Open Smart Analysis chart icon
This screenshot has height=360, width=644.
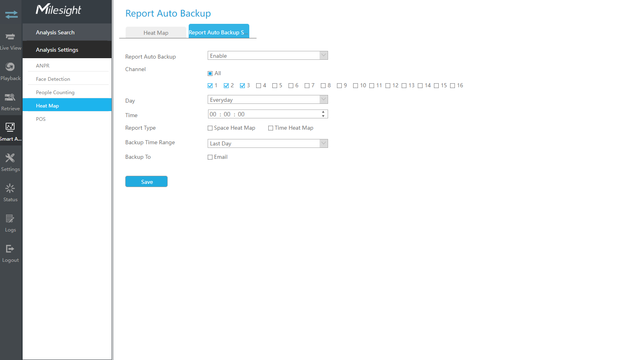click(x=10, y=127)
